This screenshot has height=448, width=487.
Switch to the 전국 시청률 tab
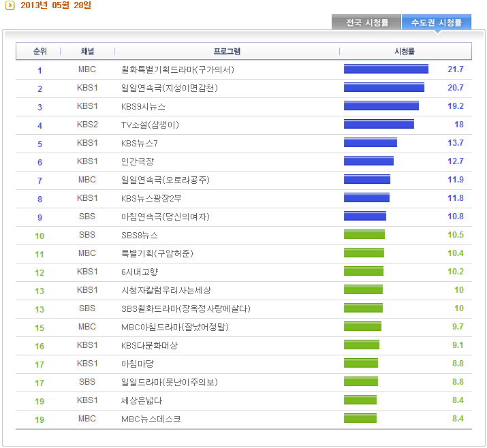coord(366,22)
